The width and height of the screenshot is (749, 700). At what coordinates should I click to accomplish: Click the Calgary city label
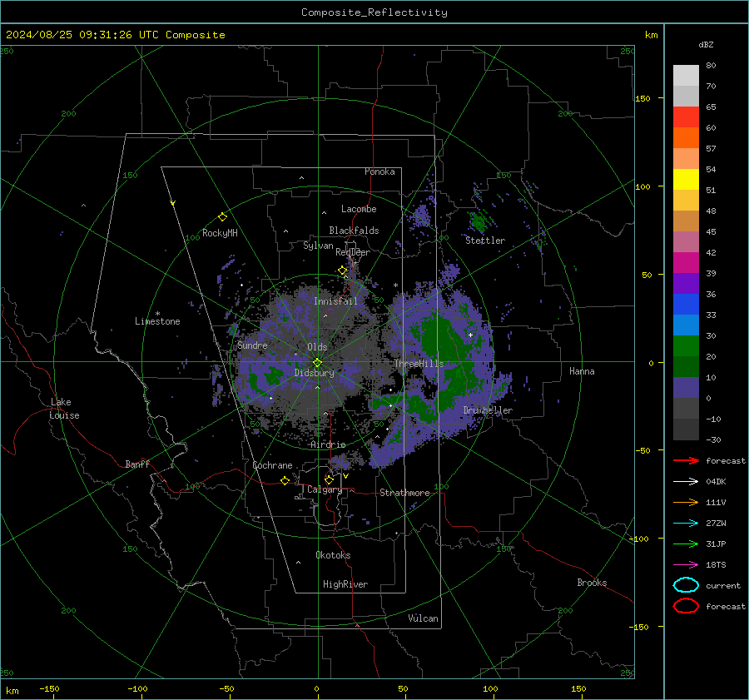click(x=325, y=489)
